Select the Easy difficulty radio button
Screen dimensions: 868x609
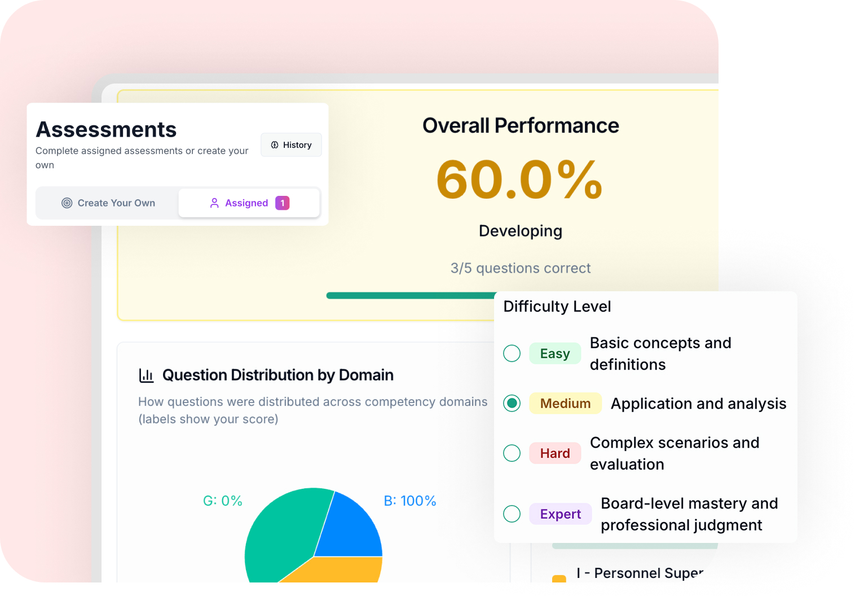click(x=512, y=353)
